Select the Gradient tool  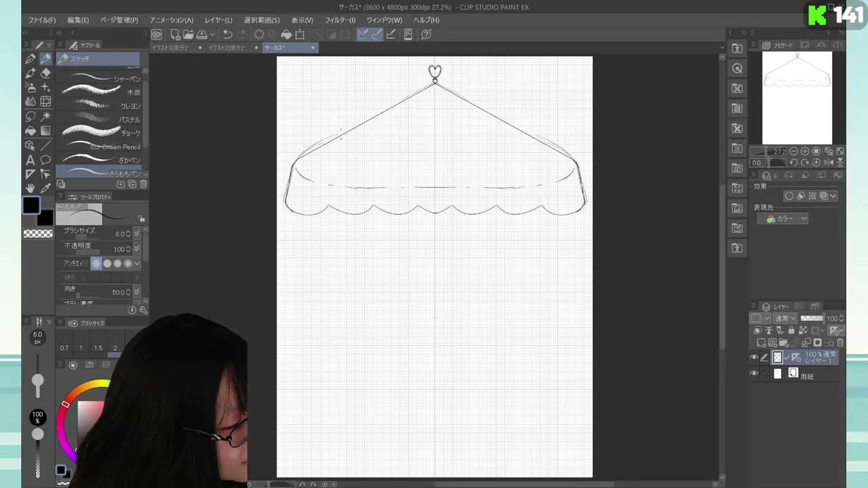point(45,131)
